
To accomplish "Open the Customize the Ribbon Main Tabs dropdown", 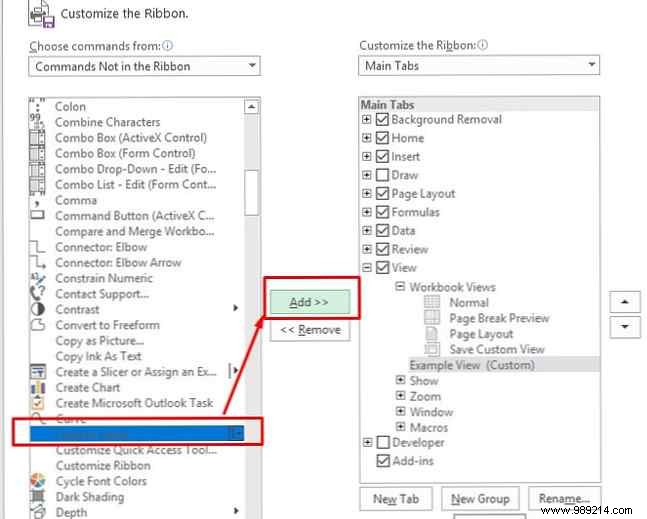I will click(x=479, y=65).
